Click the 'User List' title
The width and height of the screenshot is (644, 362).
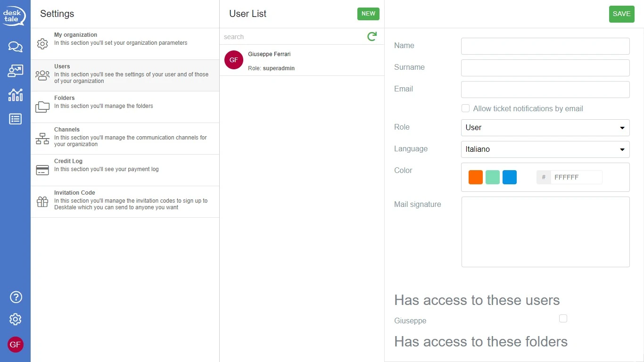tap(248, 14)
